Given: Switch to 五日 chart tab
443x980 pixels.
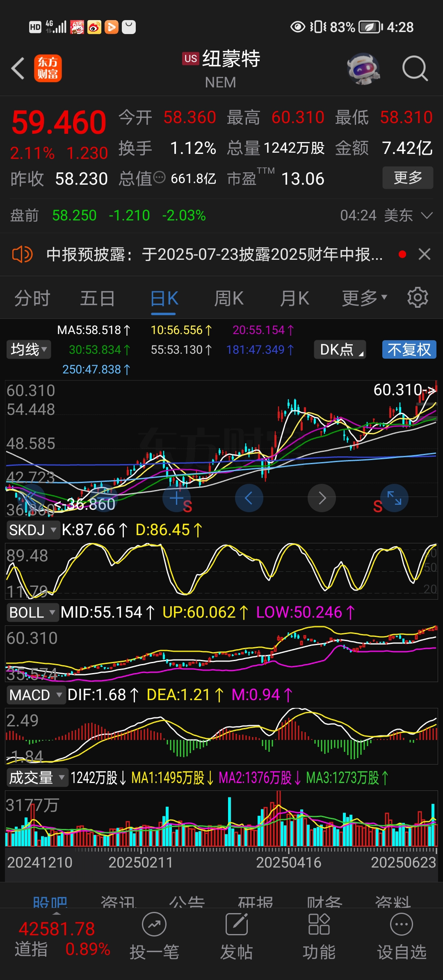Looking at the screenshot, I should (x=98, y=298).
